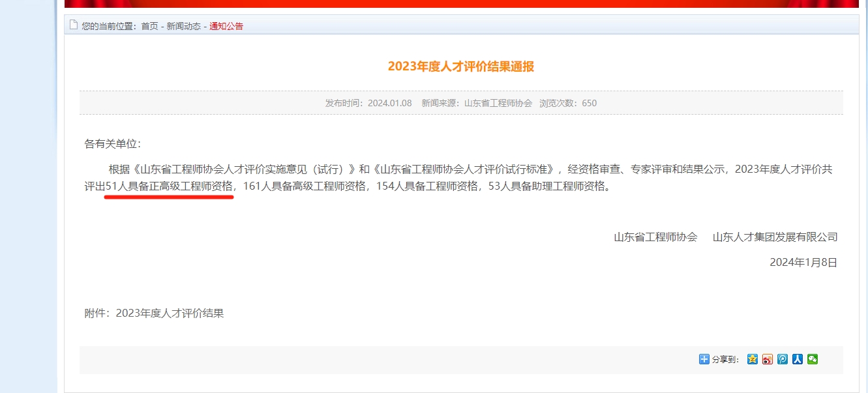Viewport: 868px width, 393px height.
Task: Click news source 山东省工程师协会 in info bar
Action: tap(498, 103)
